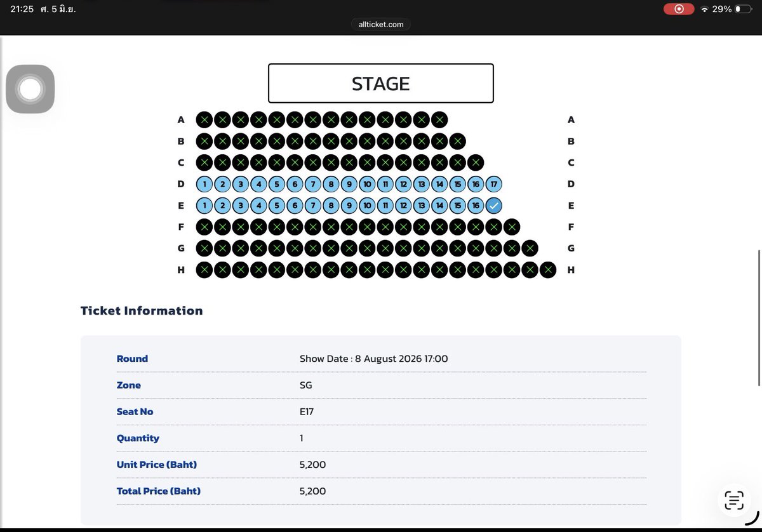Click the Unit Price (Baht) label
Viewport: 762px width, 532px height.
point(157,465)
